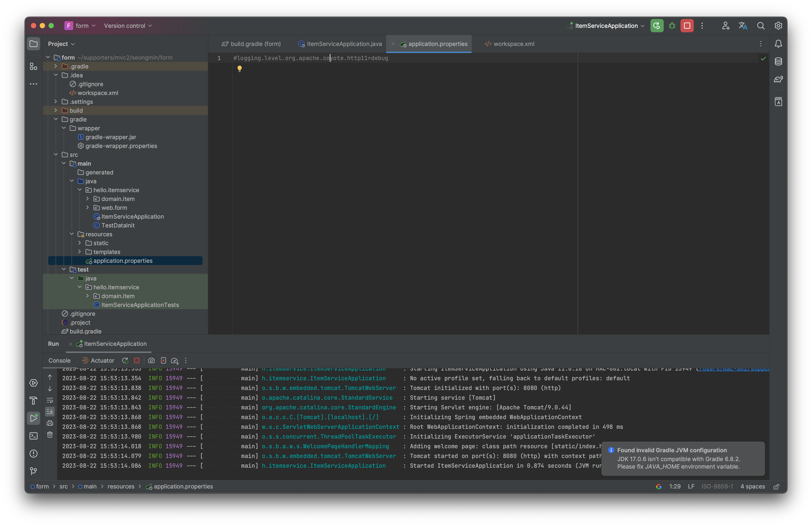Open the Project tool window icon

(34, 44)
